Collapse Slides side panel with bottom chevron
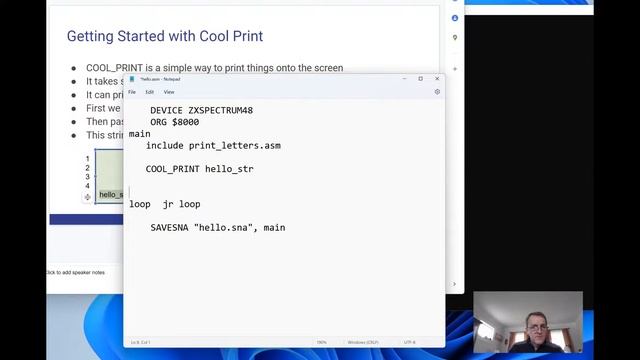The image size is (640, 360). pos(454,284)
